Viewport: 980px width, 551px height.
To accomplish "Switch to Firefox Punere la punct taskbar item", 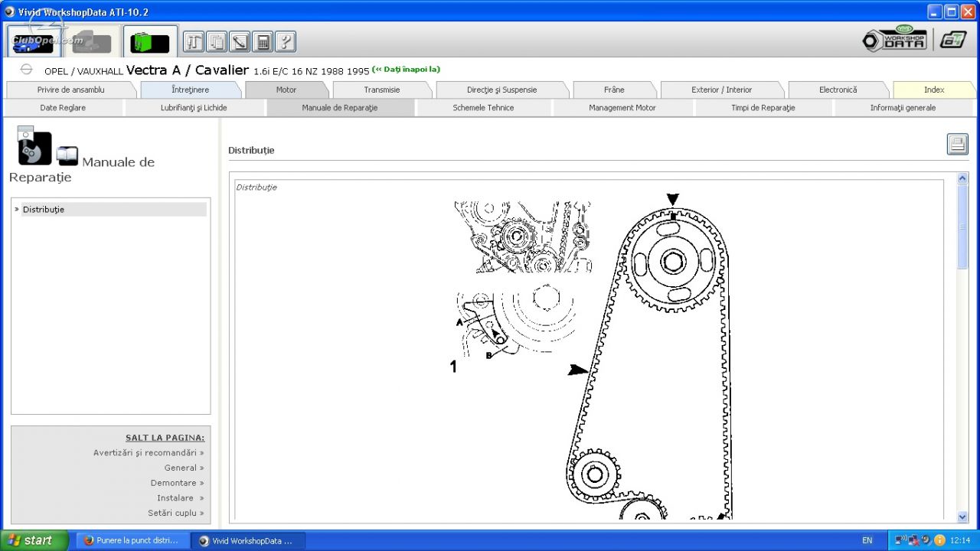I will [131, 540].
